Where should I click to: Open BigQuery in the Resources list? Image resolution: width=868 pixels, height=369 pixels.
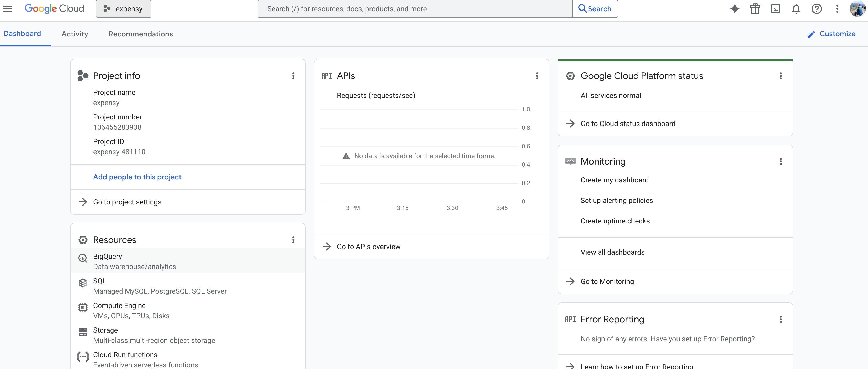coord(108,257)
